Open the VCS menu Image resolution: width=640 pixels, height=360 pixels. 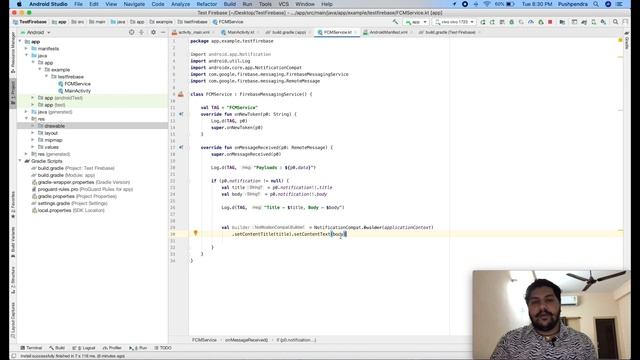pyautogui.click(x=283, y=4)
